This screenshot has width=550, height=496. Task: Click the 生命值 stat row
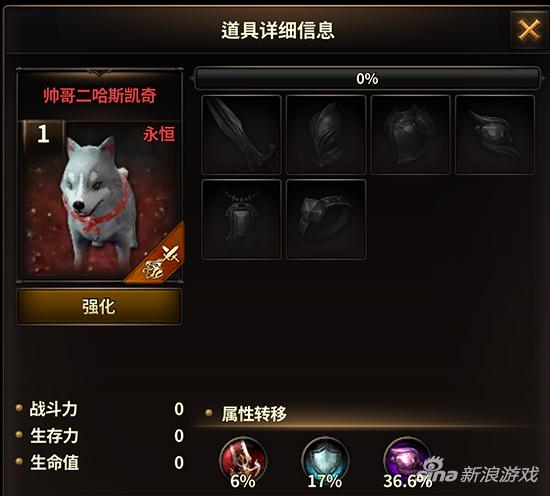100,462
